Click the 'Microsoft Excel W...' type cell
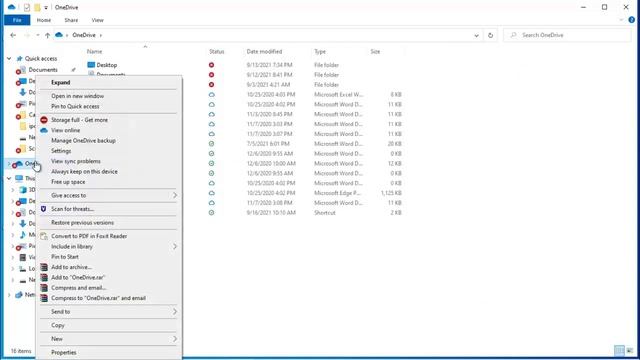This screenshot has height=360, width=640. pyautogui.click(x=338, y=94)
